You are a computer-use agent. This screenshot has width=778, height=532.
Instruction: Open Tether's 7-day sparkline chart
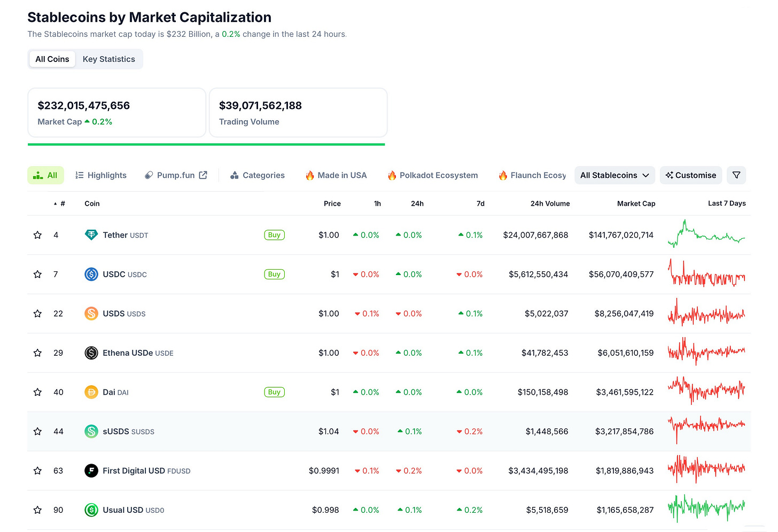[x=706, y=233]
